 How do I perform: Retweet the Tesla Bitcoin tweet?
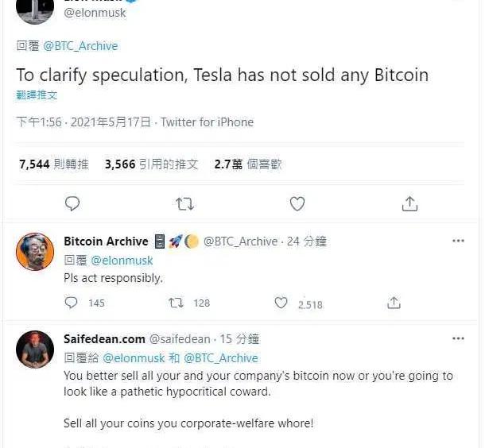[x=184, y=204]
